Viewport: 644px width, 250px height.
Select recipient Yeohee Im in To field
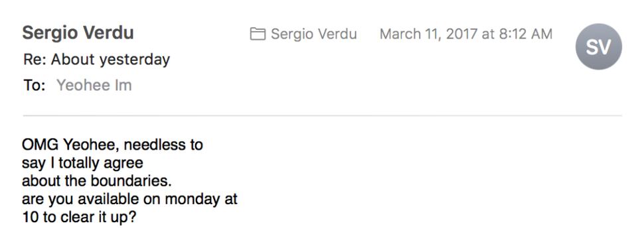94,85
